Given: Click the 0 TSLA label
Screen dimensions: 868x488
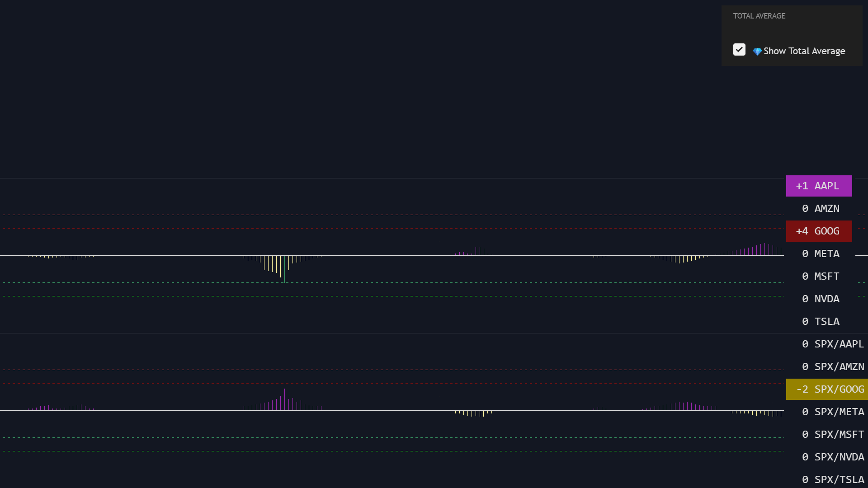Looking at the screenshot, I should (821, 322).
